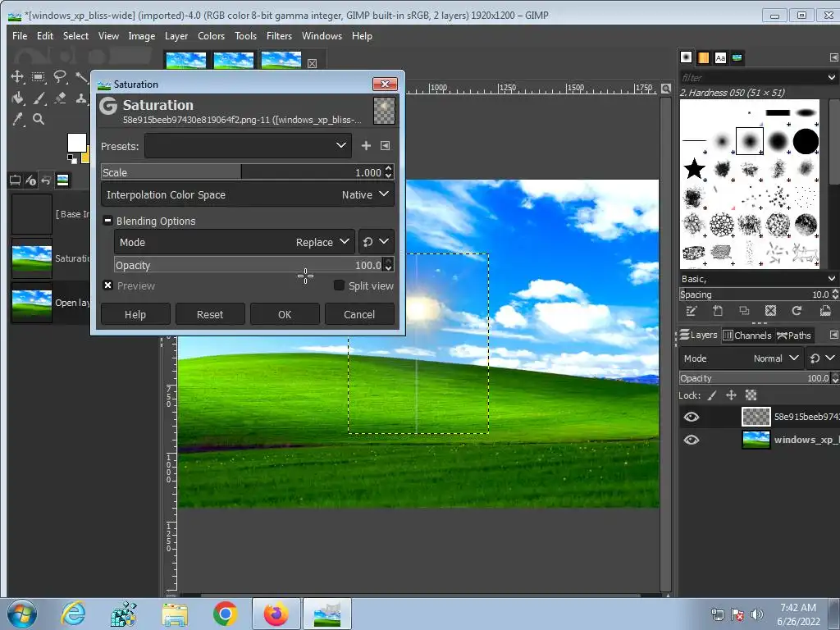Select the Free Select lasso tool
Image resolution: width=840 pixels, height=630 pixels.
coord(59,76)
